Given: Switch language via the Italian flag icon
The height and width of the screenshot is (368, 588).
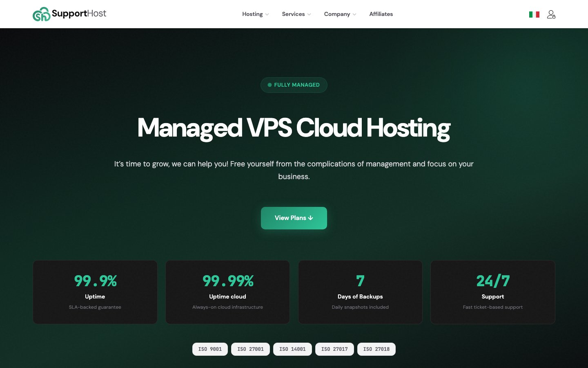Looking at the screenshot, I should [x=534, y=14].
